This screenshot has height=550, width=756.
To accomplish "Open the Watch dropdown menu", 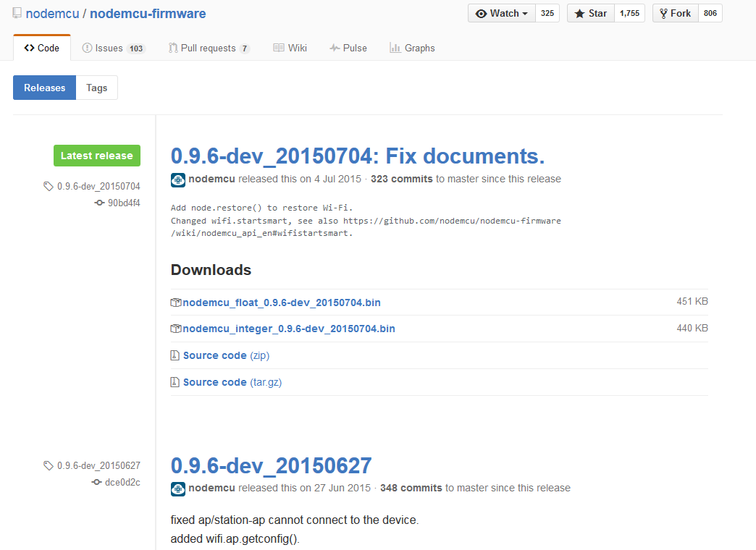I will pyautogui.click(x=501, y=13).
